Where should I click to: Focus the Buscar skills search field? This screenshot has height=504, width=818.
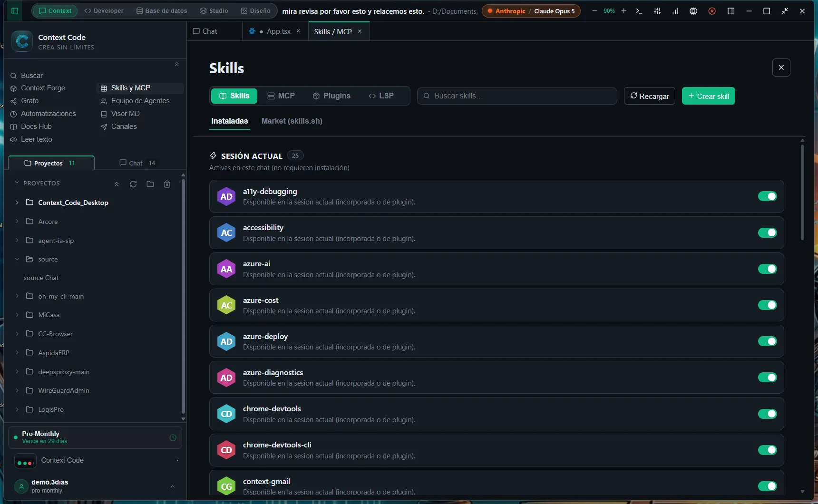[x=517, y=96]
